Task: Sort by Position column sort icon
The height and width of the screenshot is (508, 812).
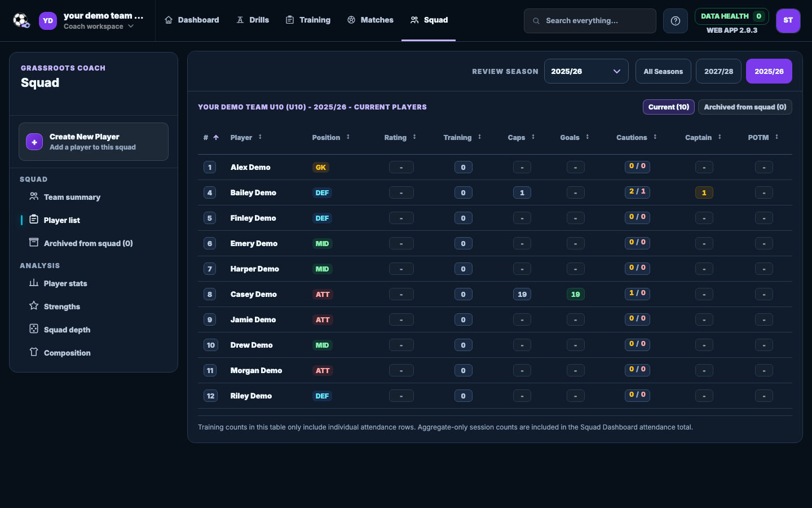Action: pos(348,137)
